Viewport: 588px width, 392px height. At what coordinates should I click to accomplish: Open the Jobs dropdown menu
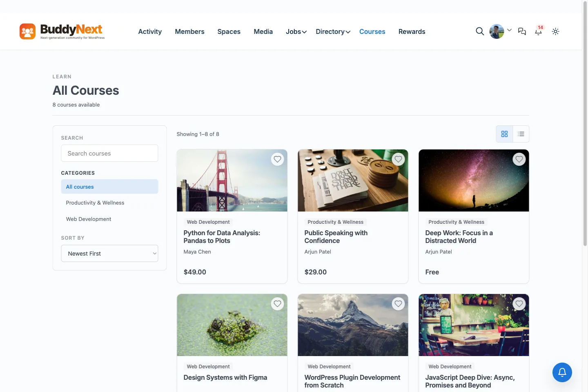(x=296, y=31)
